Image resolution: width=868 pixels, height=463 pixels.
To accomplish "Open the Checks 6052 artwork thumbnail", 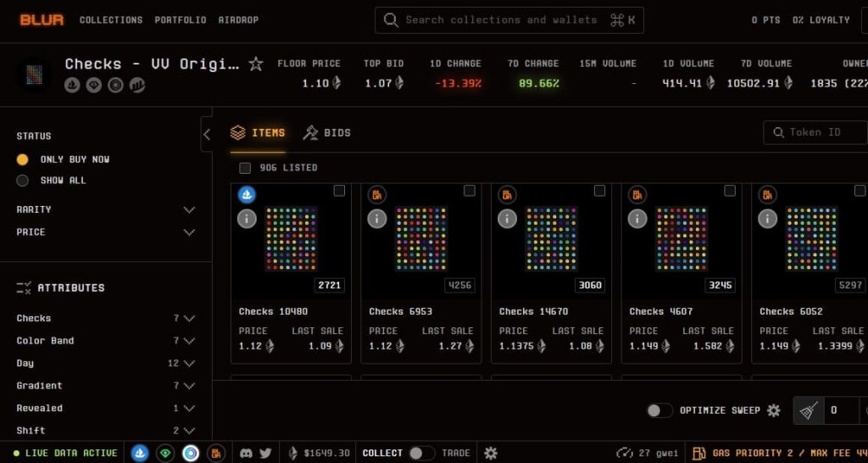I will 811,238.
